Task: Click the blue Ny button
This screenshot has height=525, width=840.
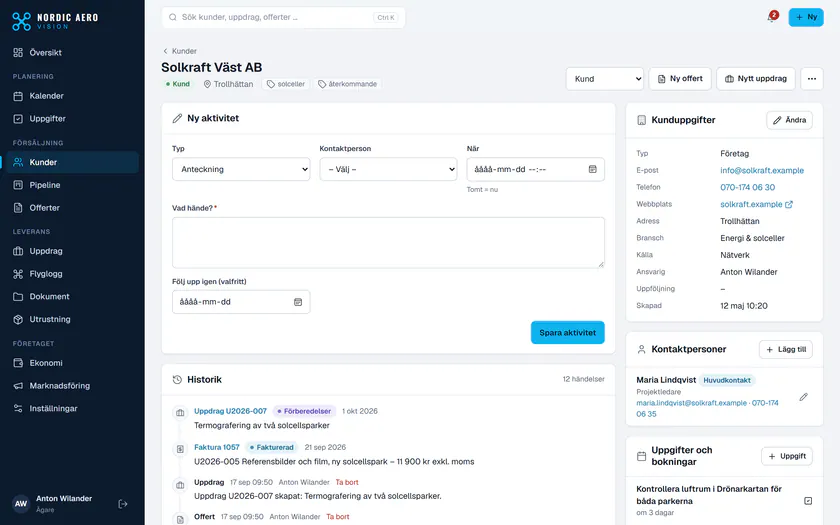Action: point(806,17)
